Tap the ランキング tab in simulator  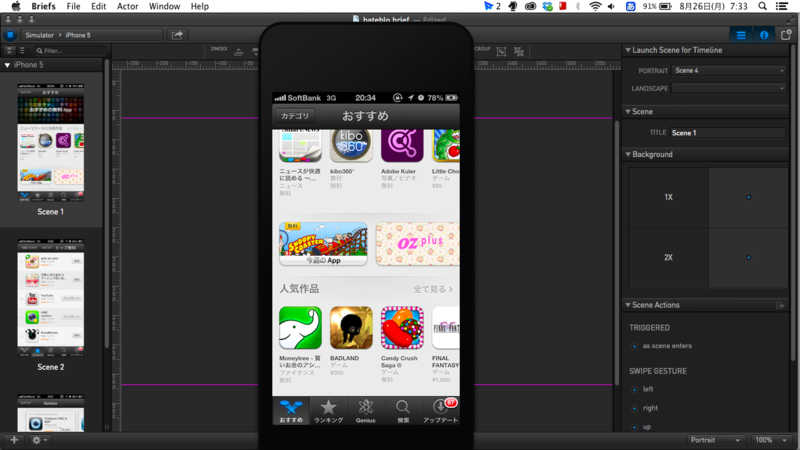pyautogui.click(x=328, y=411)
